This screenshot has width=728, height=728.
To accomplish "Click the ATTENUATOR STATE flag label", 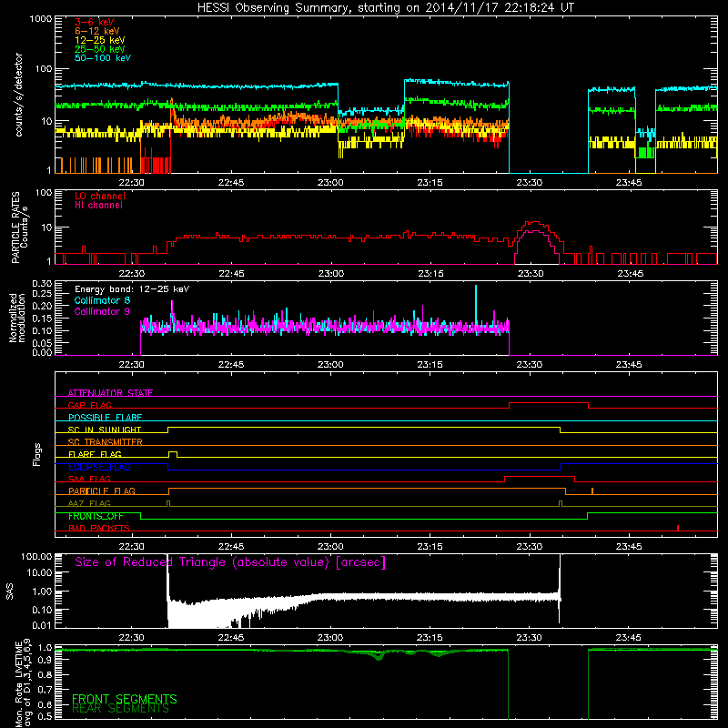I will click(x=110, y=393).
